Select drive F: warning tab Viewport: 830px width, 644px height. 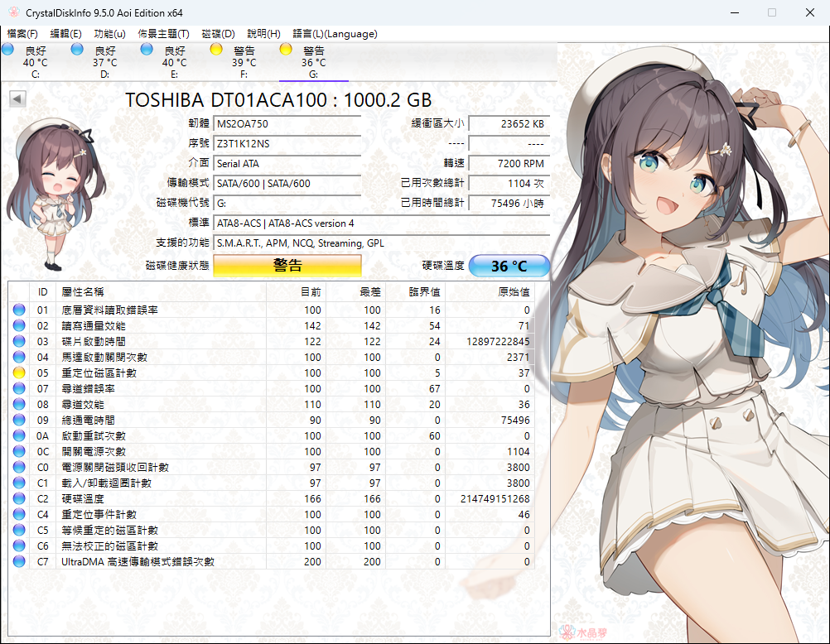(244, 62)
